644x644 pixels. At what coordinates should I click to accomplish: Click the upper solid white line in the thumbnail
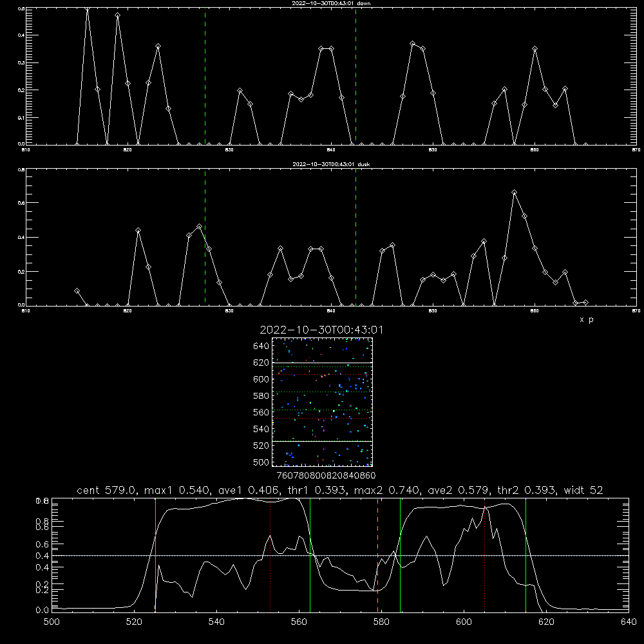coord(322,363)
